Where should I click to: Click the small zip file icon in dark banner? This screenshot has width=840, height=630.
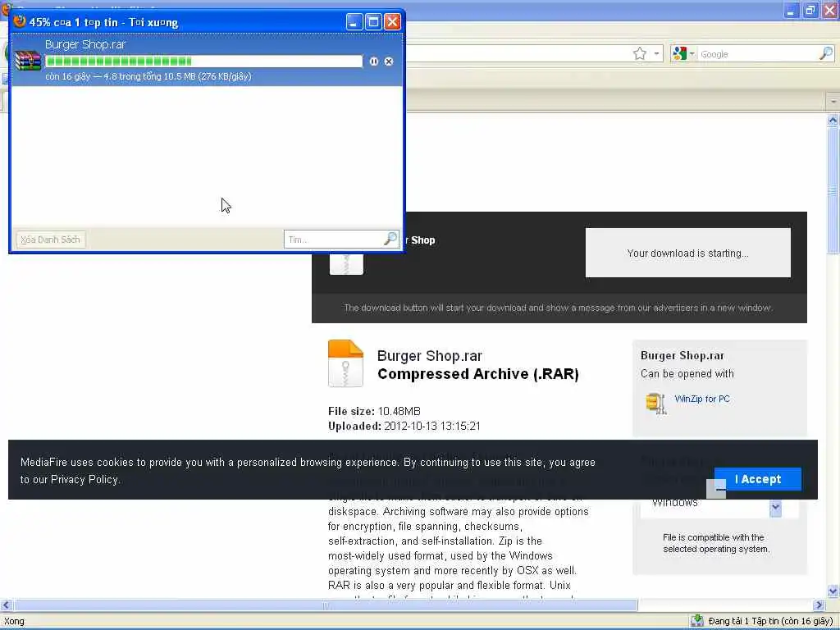[x=346, y=263]
